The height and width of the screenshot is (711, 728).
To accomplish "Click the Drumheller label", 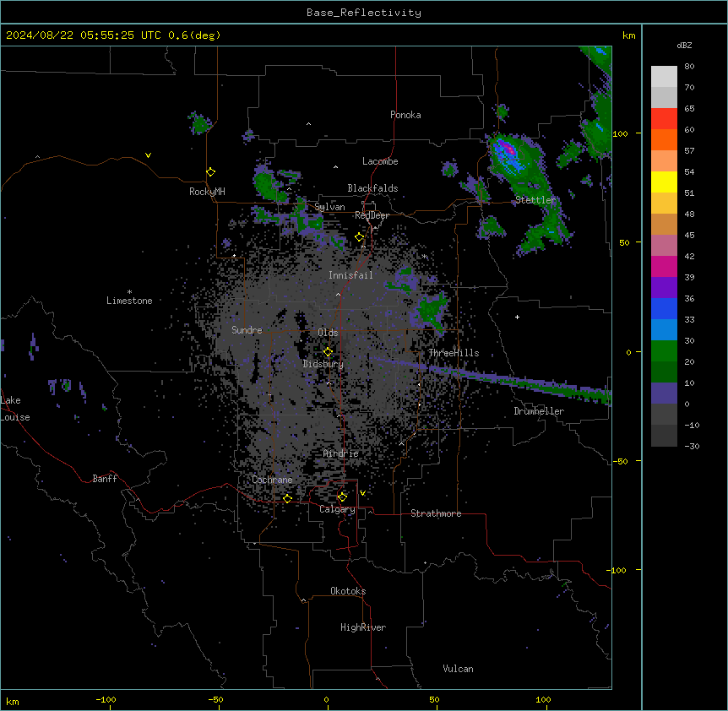I will (x=539, y=411).
